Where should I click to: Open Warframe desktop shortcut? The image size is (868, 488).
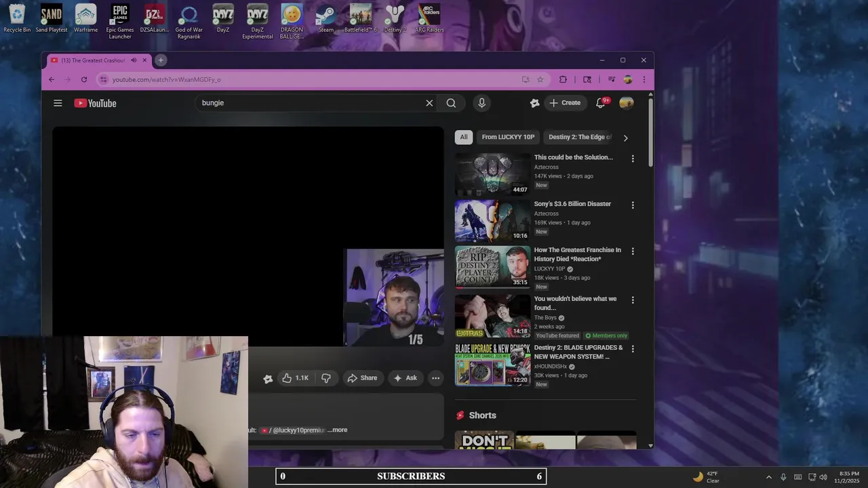pyautogui.click(x=85, y=19)
